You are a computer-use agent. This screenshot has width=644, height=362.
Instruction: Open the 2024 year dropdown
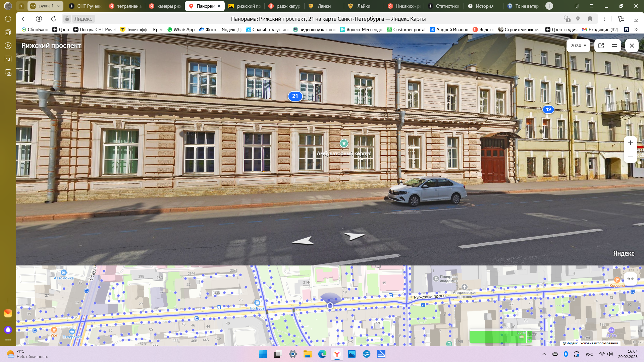coord(578,46)
